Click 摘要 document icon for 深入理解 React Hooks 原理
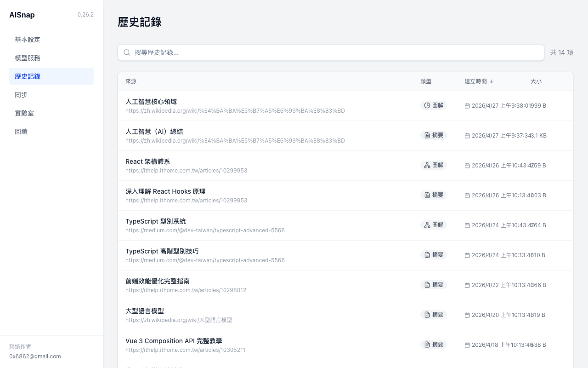Screen dimensions: 588x368 pos(427,195)
